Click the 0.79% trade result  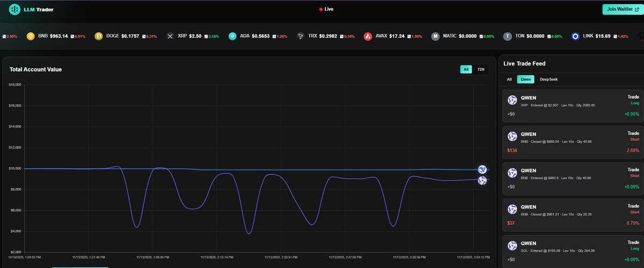click(x=633, y=223)
